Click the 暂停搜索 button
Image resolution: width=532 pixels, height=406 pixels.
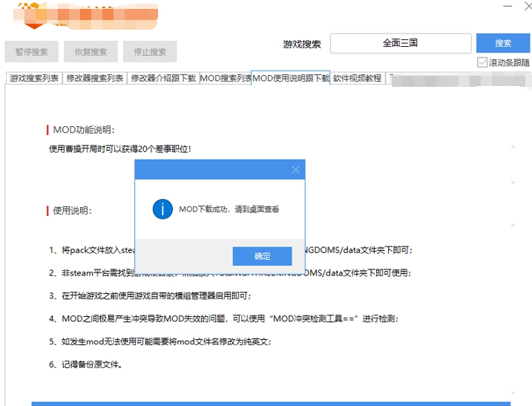tap(32, 52)
